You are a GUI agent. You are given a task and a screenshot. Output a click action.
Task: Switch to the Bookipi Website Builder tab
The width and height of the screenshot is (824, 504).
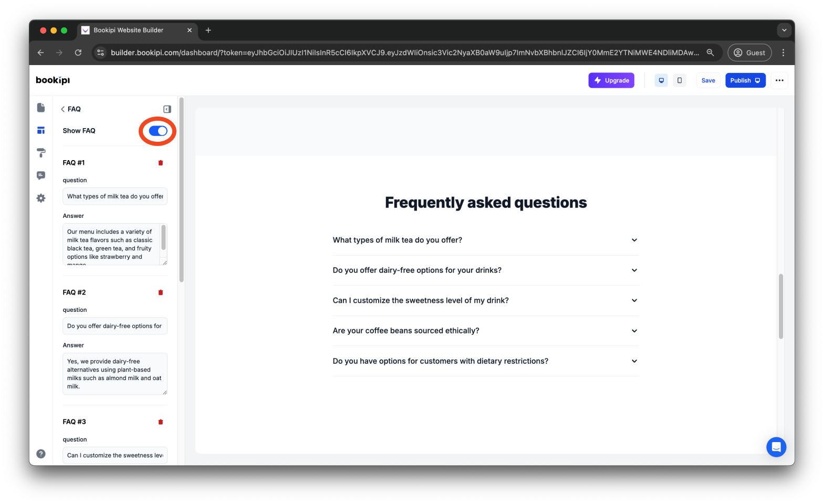click(129, 30)
